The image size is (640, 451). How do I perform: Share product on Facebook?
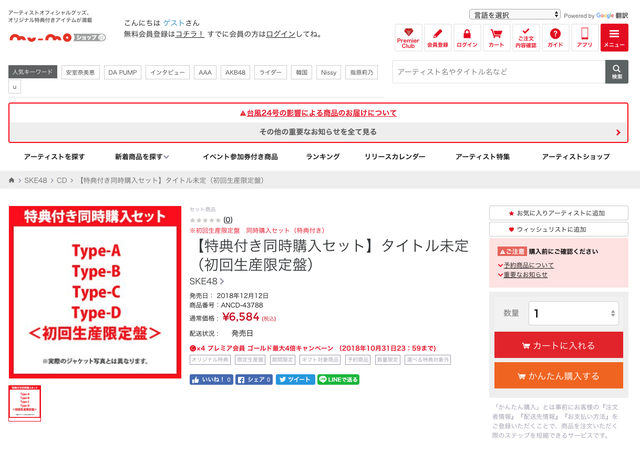point(254,380)
